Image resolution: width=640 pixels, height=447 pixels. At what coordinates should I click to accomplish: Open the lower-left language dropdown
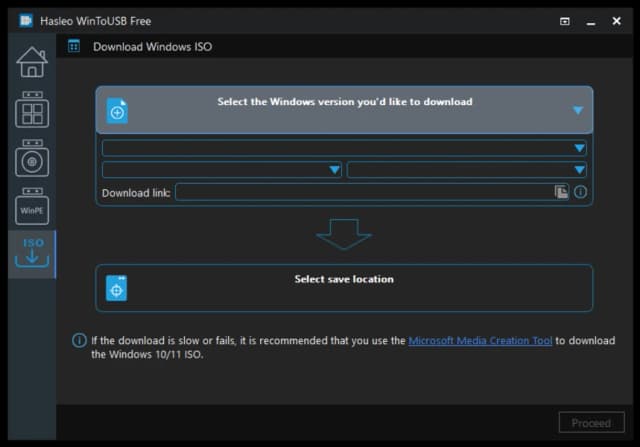pos(222,169)
